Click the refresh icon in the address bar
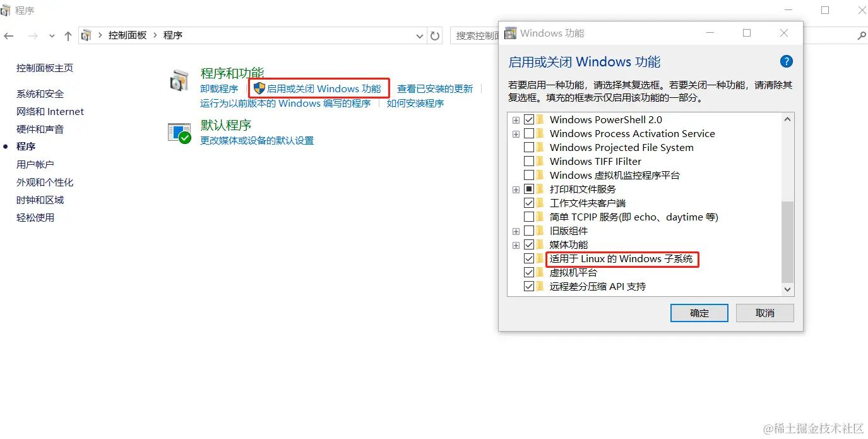Image resolution: width=868 pixels, height=439 pixels. pyautogui.click(x=435, y=36)
